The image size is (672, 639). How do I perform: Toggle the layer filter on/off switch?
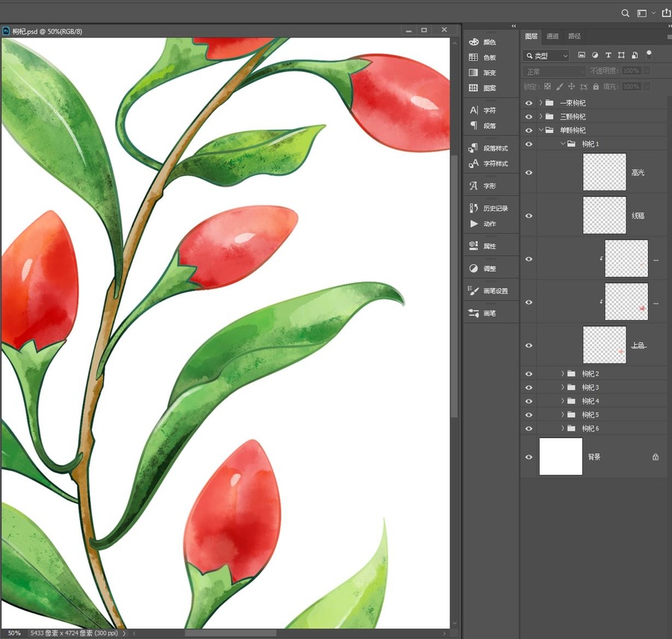[649, 54]
